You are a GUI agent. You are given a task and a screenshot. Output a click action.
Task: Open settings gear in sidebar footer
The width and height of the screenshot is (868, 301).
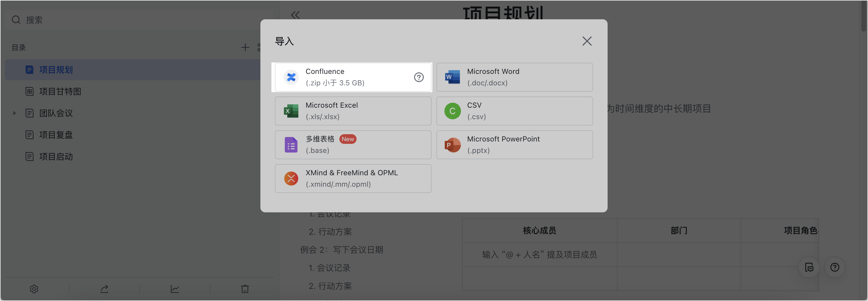click(34, 289)
